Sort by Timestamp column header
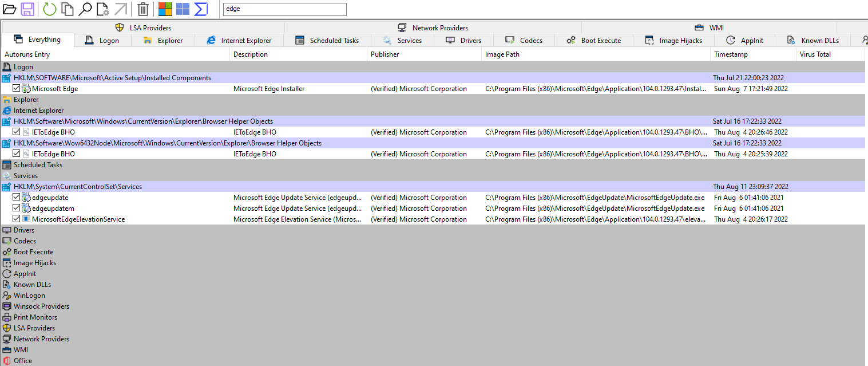Image resolution: width=868 pixels, height=366 pixels. [x=753, y=54]
